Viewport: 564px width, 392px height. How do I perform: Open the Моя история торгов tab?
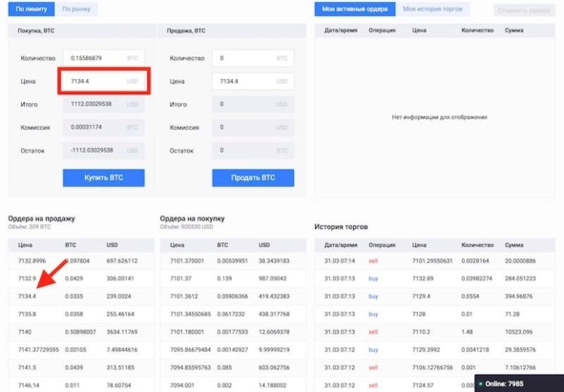[x=432, y=9]
